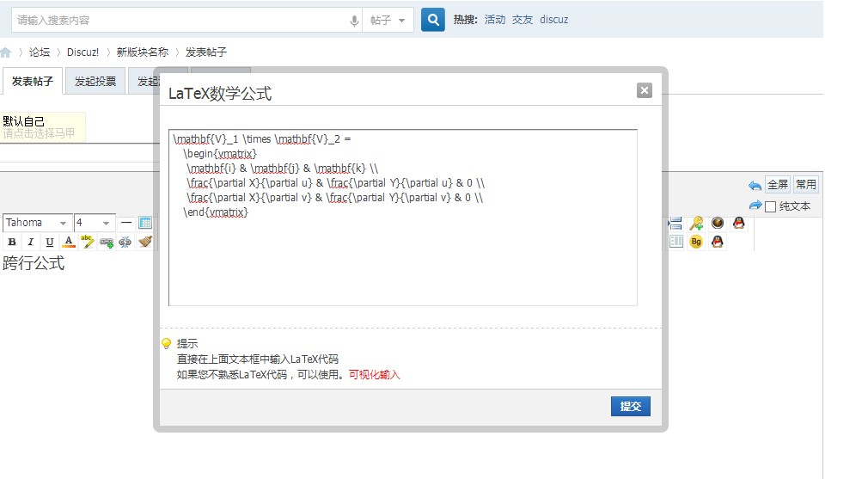Open the font color picker A icon
Image resolution: width=868 pixels, height=479 pixels.
point(69,243)
